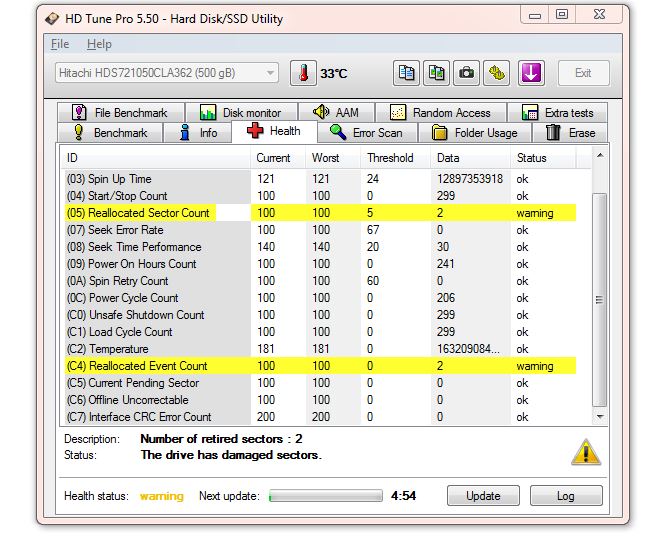This screenshot has height=547, width=663.
Task: Click the vertical scrollbar thumb
Action: (x=600, y=300)
